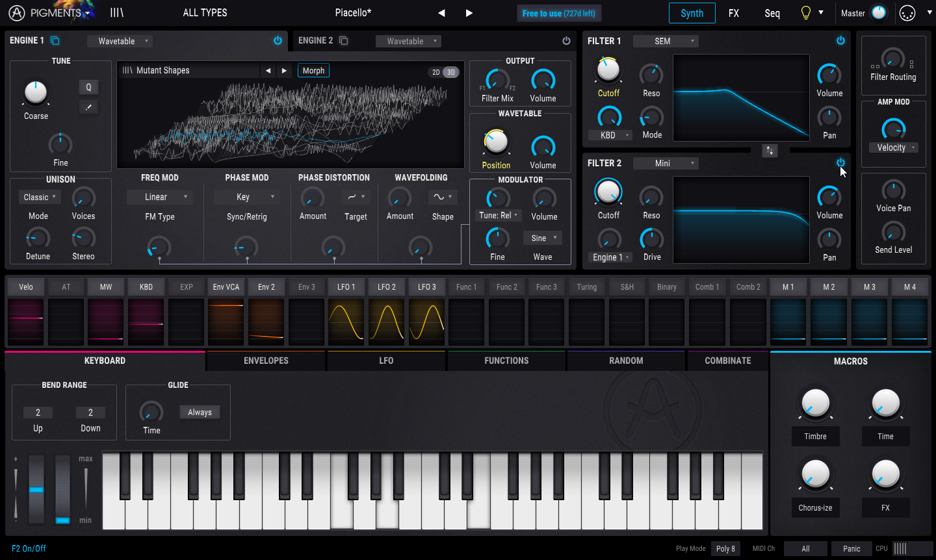Toggle wavetable Morph mode
The width and height of the screenshot is (936, 560).
point(313,71)
